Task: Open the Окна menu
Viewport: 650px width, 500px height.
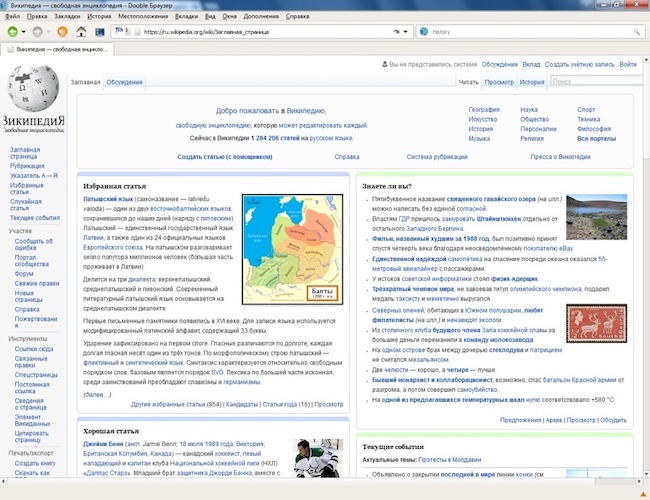Action: (x=229, y=16)
